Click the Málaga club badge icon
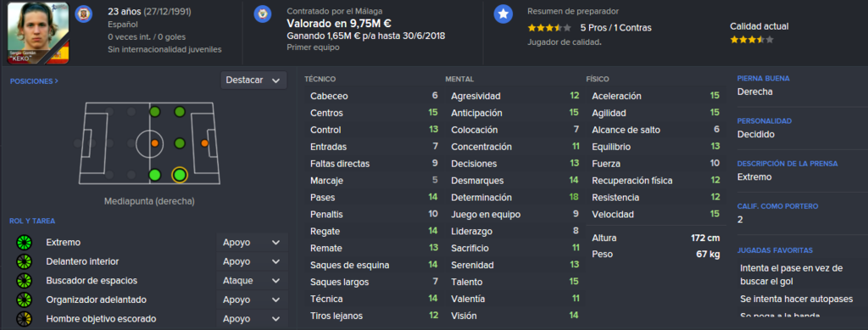Image resolution: width=868 pixels, height=330 pixels. (x=263, y=14)
